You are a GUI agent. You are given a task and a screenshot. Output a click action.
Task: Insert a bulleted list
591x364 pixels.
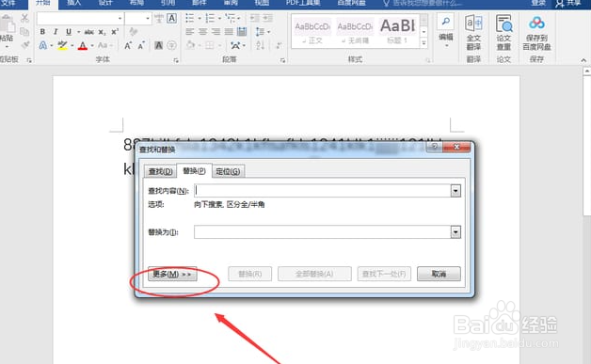click(x=189, y=18)
